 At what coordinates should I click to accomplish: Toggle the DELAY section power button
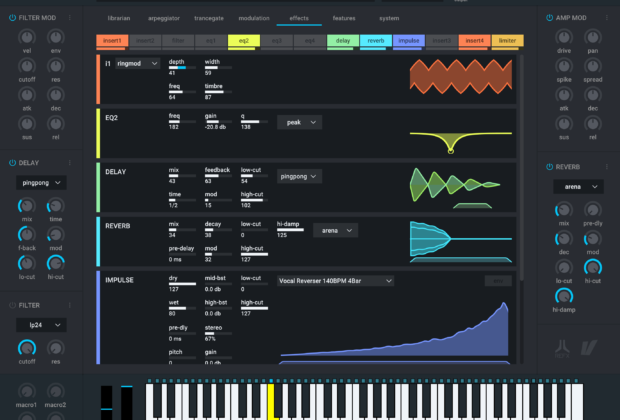point(12,163)
